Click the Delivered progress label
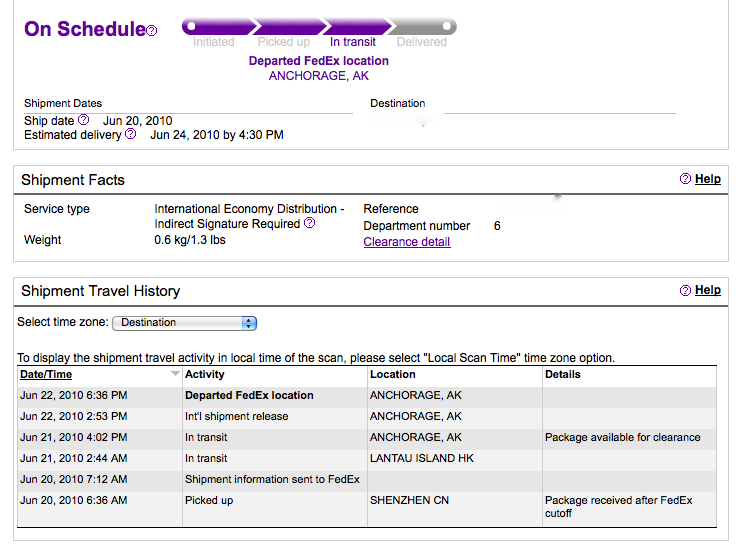 pos(422,42)
